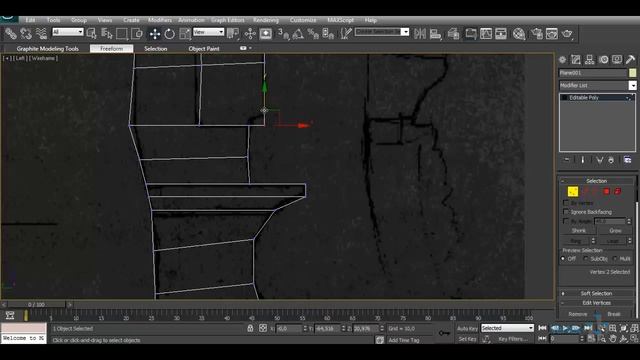Toggle Auto Key mode
640x360 pixels.
(x=467, y=329)
